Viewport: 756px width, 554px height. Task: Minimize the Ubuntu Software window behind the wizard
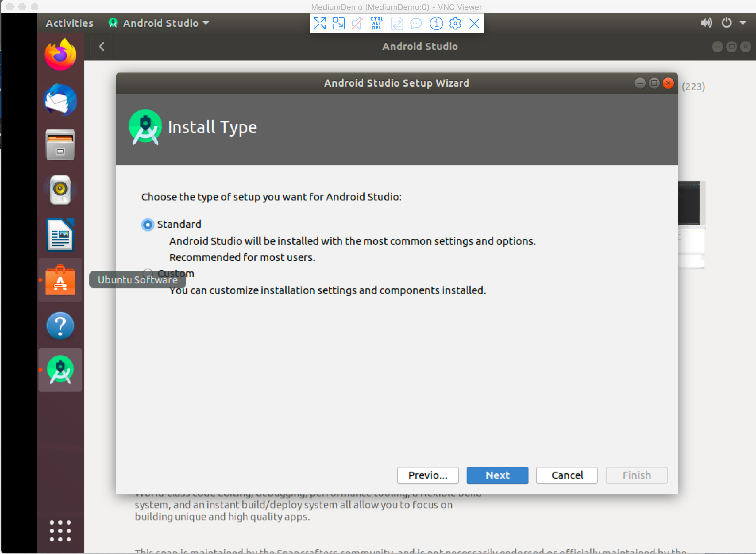[x=717, y=47]
